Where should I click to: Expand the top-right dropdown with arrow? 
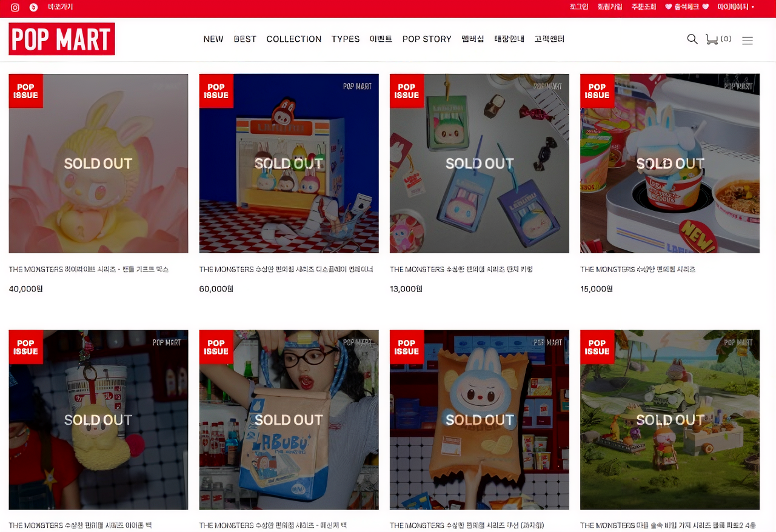[x=736, y=7]
